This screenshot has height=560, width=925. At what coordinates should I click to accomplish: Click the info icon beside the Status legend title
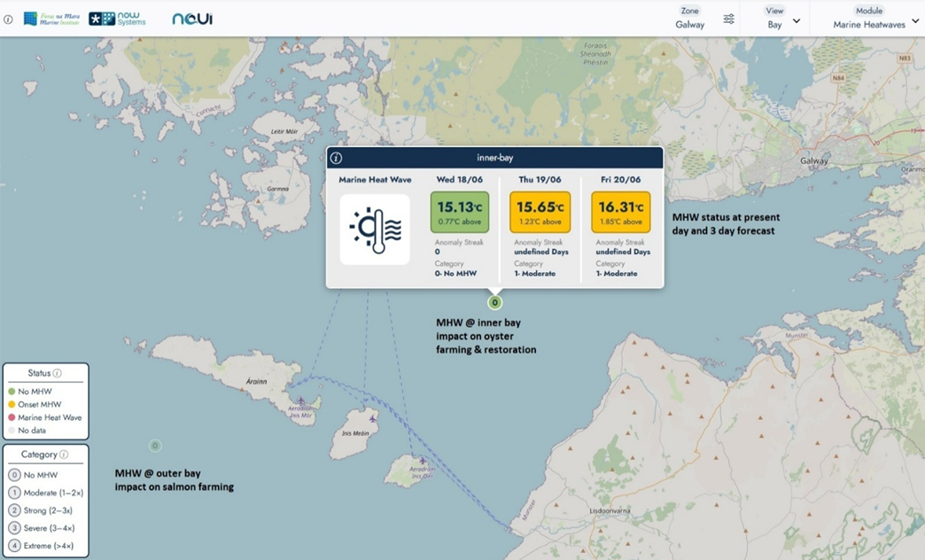click(x=58, y=374)
